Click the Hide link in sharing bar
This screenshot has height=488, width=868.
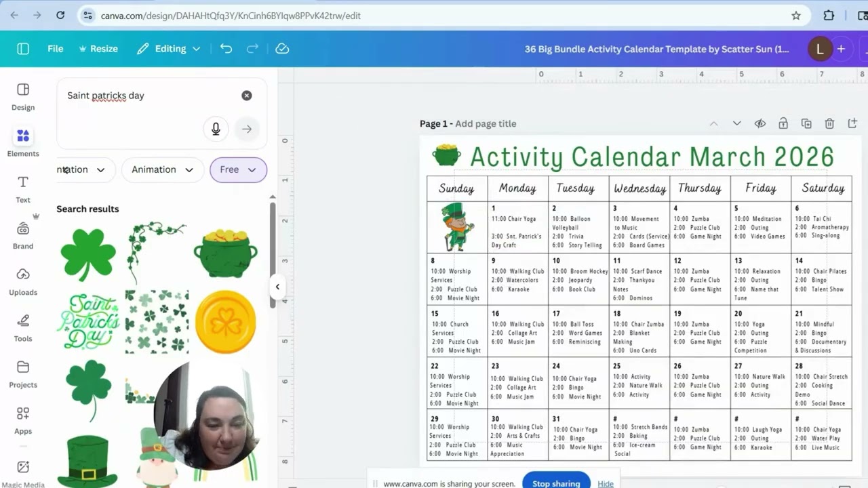tap(606, 483)
